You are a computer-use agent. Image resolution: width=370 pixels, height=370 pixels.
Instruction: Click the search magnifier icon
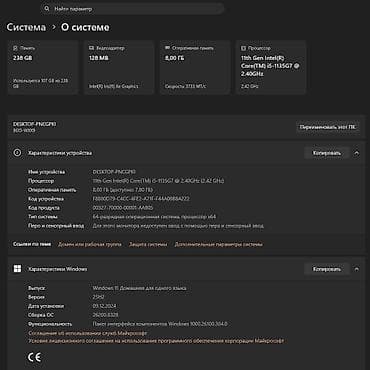click(47, 9)
